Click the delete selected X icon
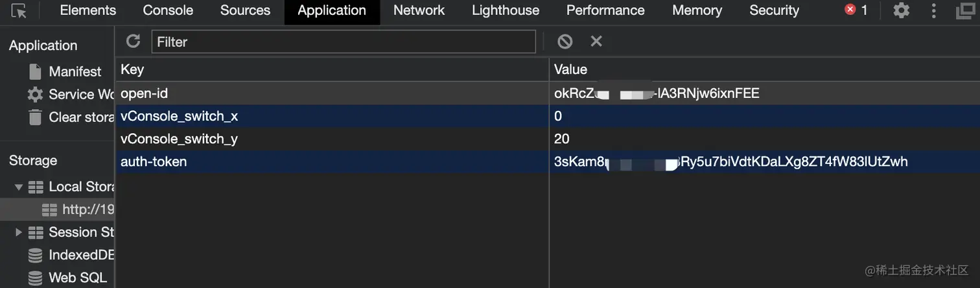The width and height of the screenshot is (980, 288). tap(596, 42)
